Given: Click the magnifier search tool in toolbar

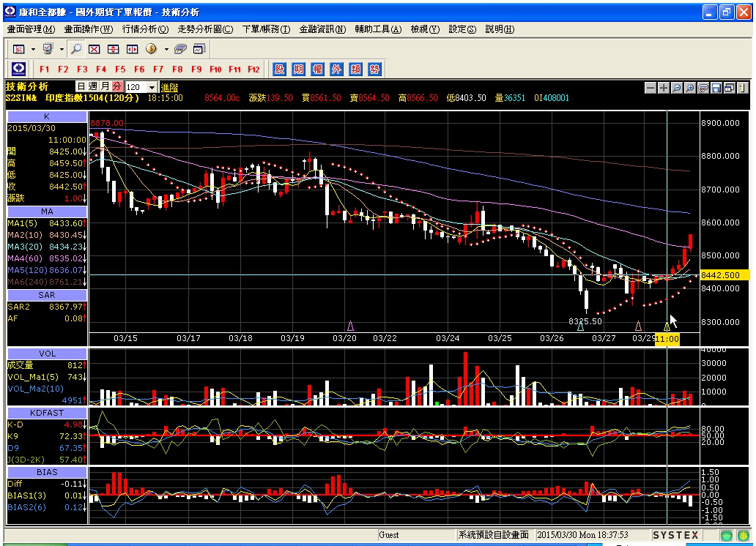Looking at the screenshot, I should point(76,49).
